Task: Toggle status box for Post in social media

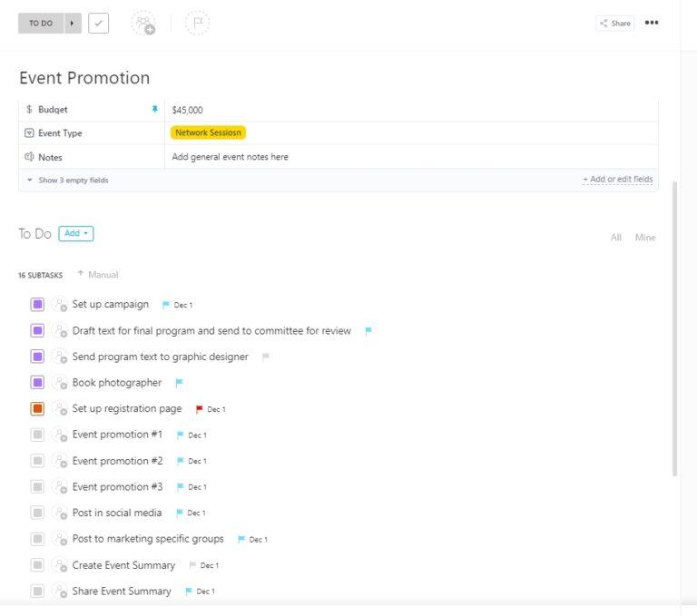Action: (37, 513)
